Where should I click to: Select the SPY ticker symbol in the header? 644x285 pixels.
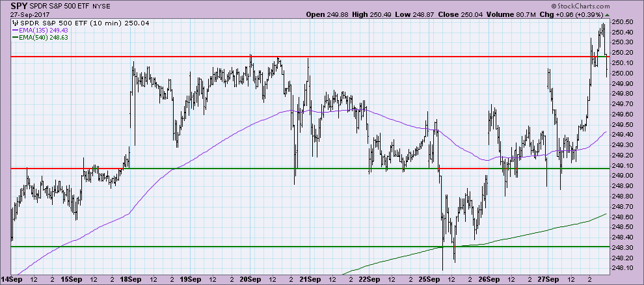[x=20, y=7]
